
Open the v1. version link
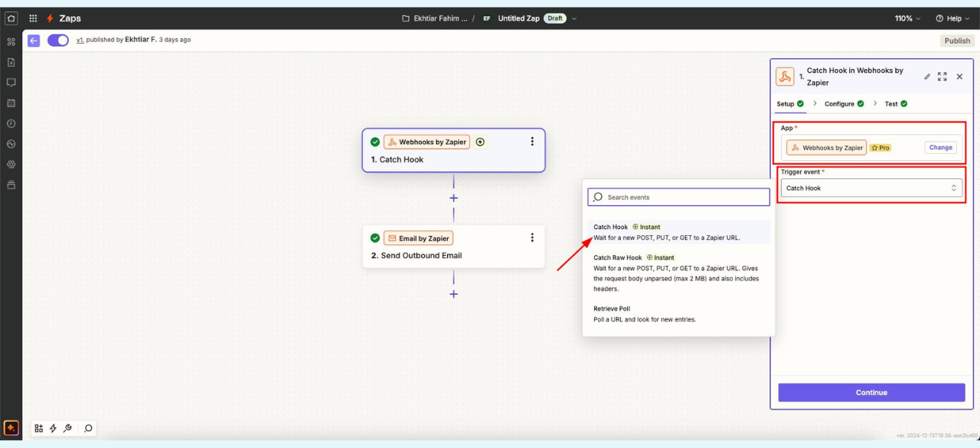point(80,40)
